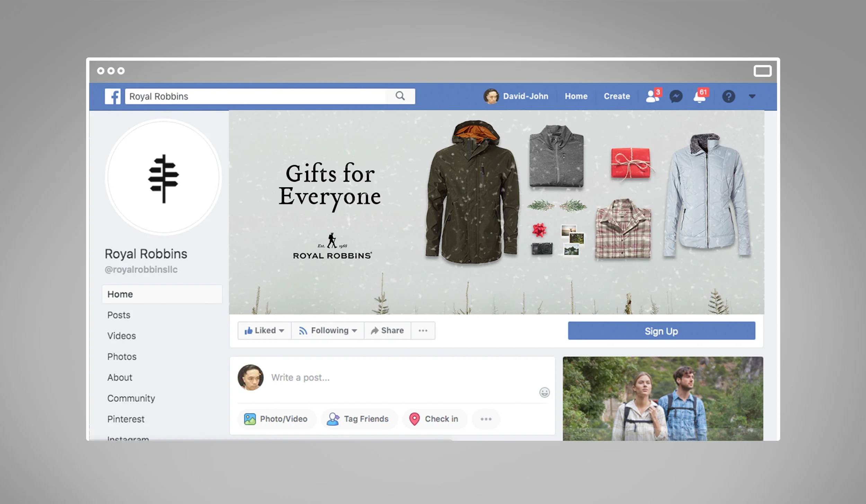Click Check in option
Screen dimensions: 866x504
coord(434,419)
